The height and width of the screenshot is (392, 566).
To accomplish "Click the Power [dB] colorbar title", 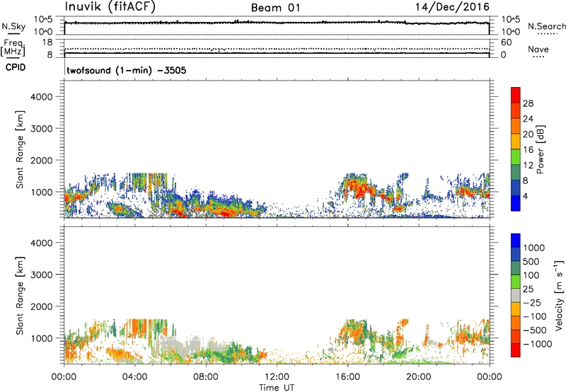I will tap(540, 149).
